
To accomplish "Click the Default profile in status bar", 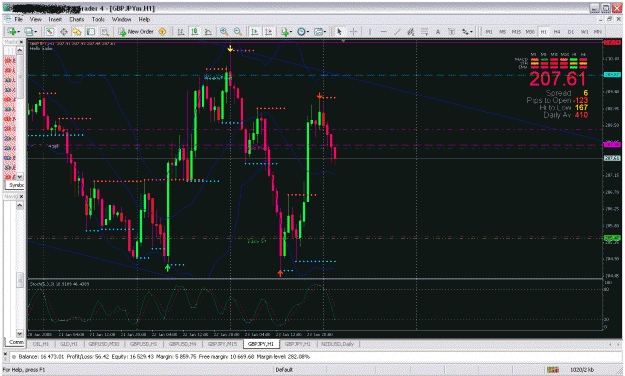I will tap(284, 370).
